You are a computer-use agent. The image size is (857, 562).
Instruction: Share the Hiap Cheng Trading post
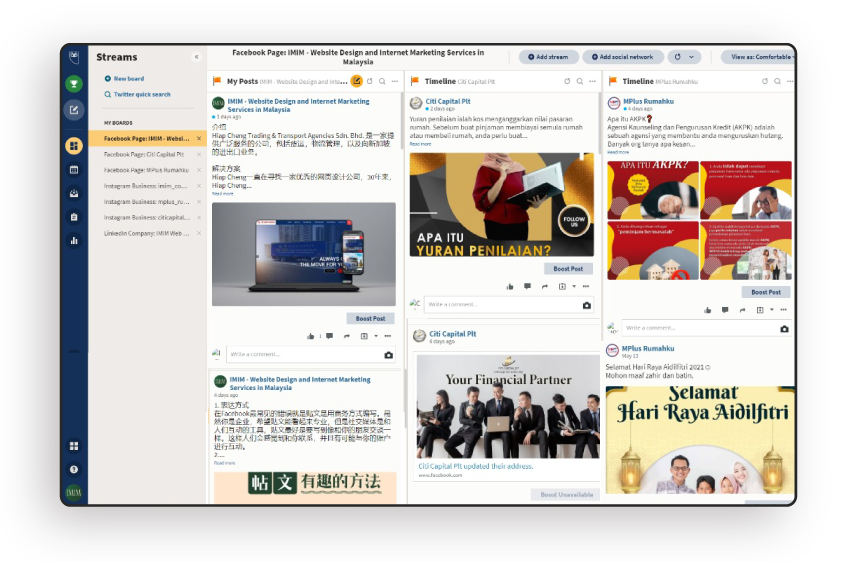coord(347,336)
